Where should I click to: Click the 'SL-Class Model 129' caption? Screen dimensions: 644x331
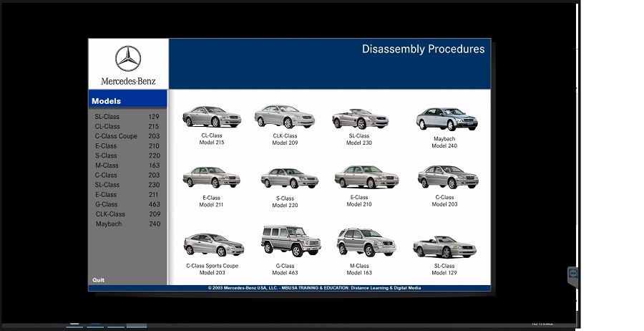[x=444, y=269]
